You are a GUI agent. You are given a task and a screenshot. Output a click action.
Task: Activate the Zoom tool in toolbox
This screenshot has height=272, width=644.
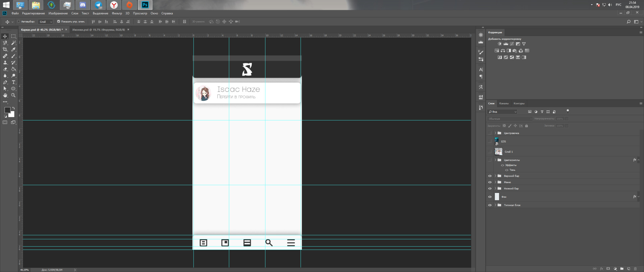pos(13,95)
